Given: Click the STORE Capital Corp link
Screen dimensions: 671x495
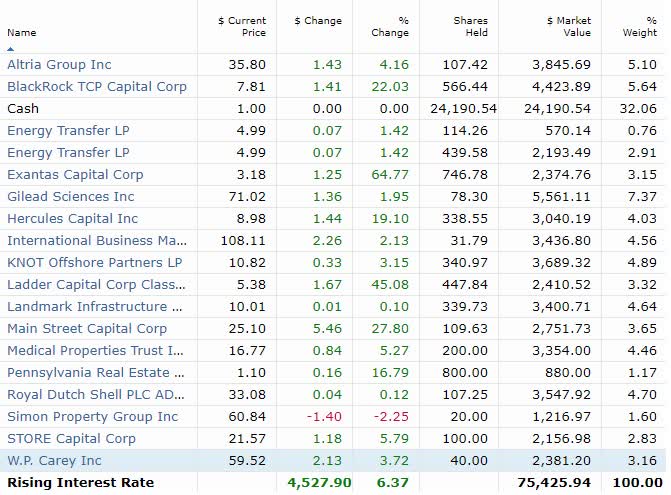Looking at the screenshot, I should tap(71, 438).
